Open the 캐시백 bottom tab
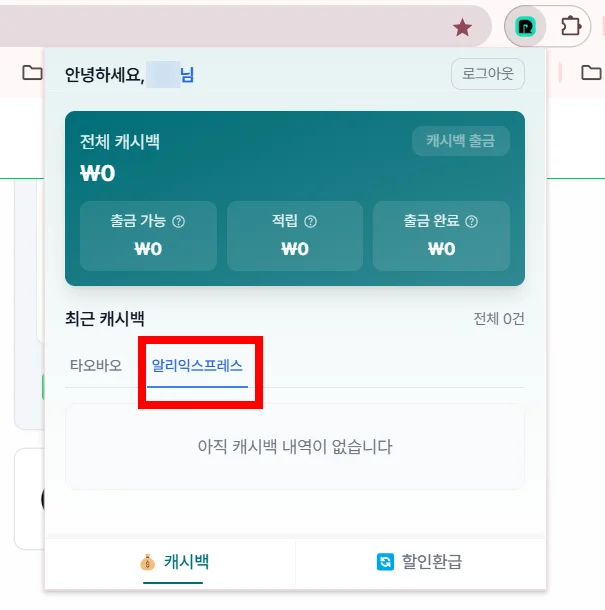Screen dimensions: 605x610 (x=174, y=562)
